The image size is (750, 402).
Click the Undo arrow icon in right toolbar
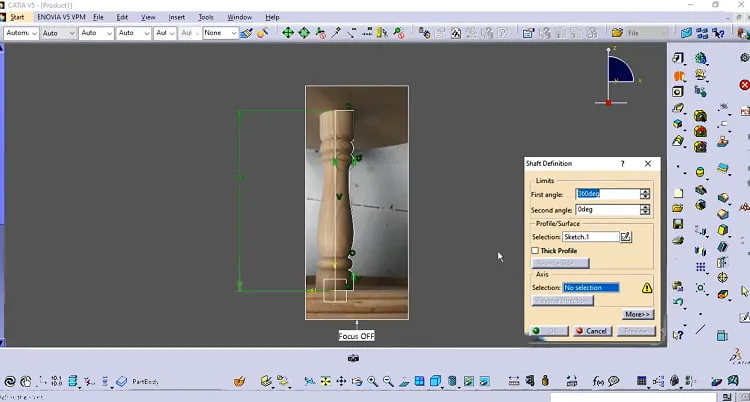[678, 302]
